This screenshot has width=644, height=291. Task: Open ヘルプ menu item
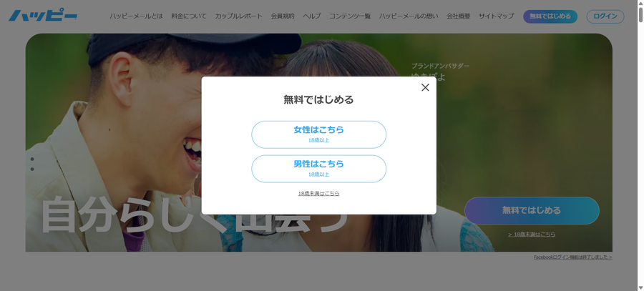(x=312, y=16)
